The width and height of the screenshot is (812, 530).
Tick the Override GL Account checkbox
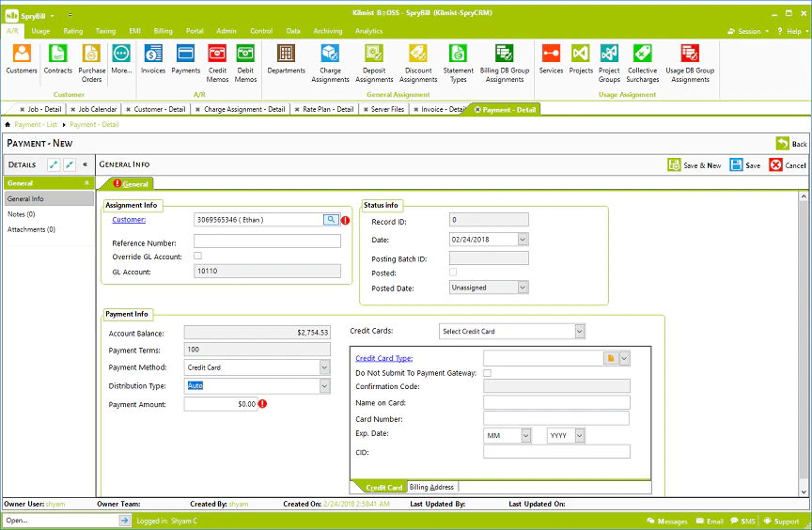197,256
